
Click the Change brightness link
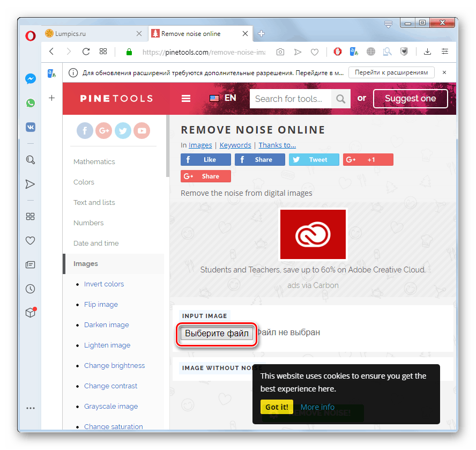click(114, 366)
